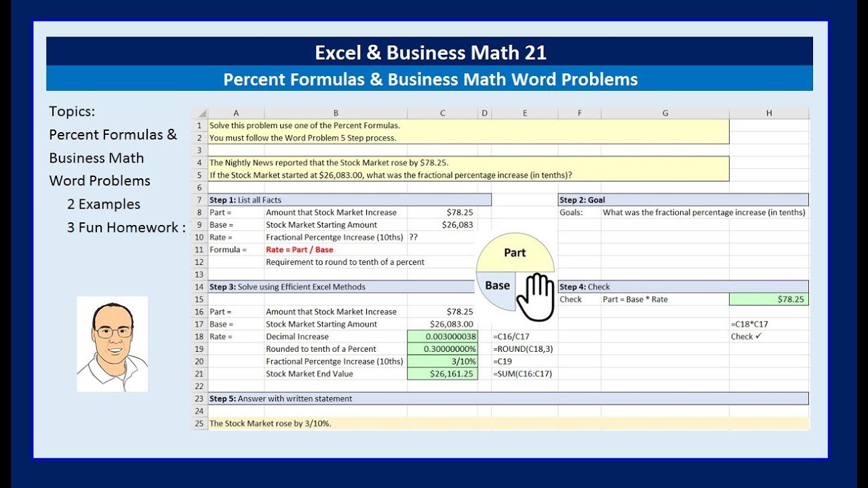The width and height of the screenshot is (868, 488).
Task: Select row 22 header
Action: [x=199, y=386]
